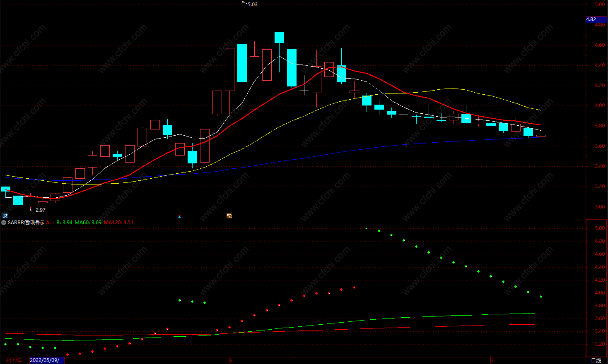Click the 2.97 low price label
The image size is (608, 364).
click(x=40, y=210)
